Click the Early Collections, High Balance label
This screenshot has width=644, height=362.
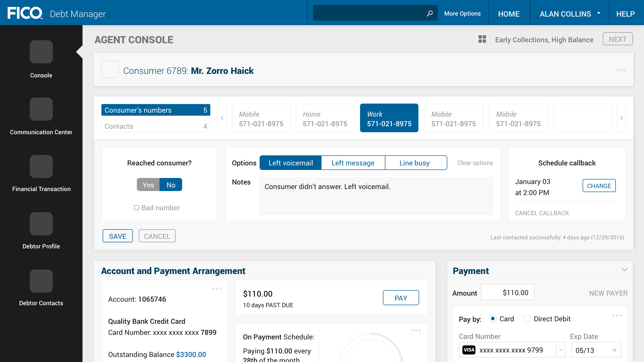(x=544, y=40)
